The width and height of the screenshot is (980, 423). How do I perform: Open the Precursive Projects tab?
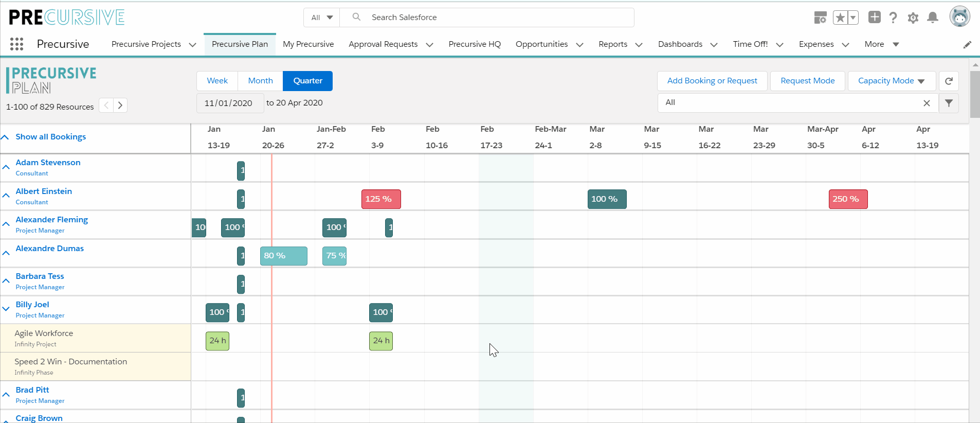146,44
